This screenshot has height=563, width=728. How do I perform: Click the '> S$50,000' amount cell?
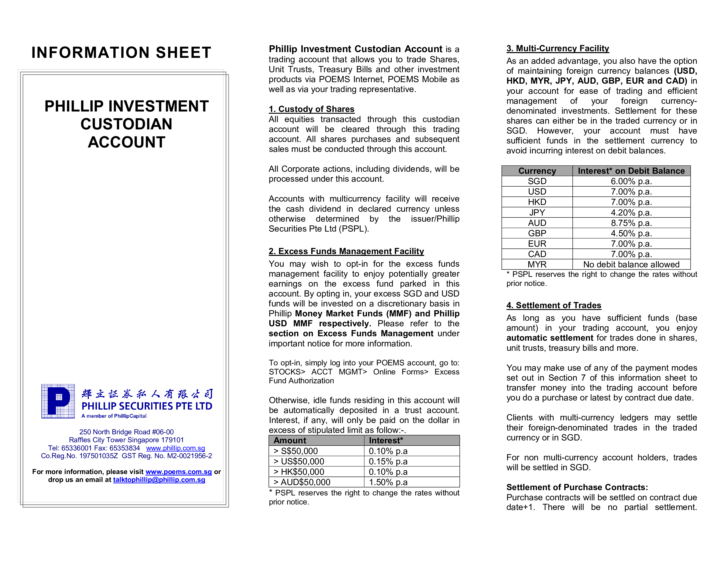[316, 451]
